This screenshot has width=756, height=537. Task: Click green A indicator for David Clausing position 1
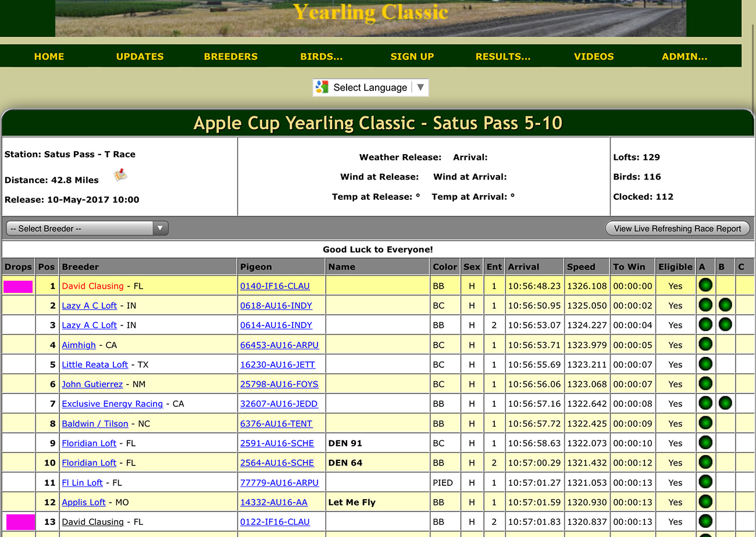705,285
